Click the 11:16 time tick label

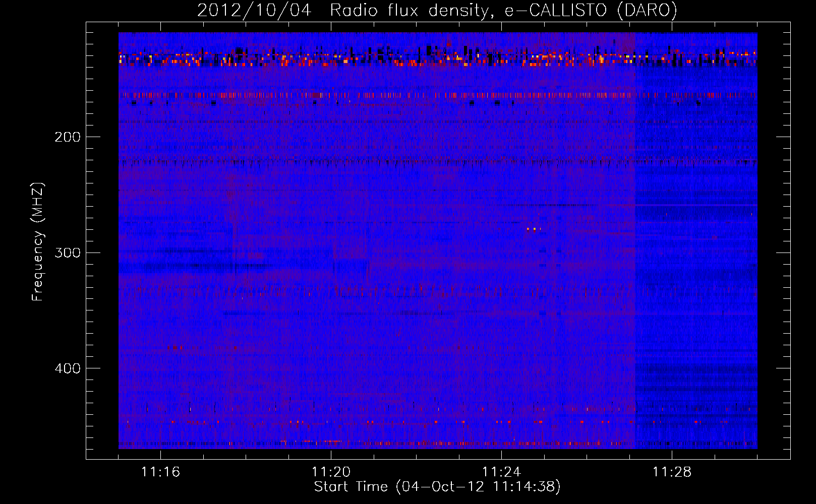(160, 472)
